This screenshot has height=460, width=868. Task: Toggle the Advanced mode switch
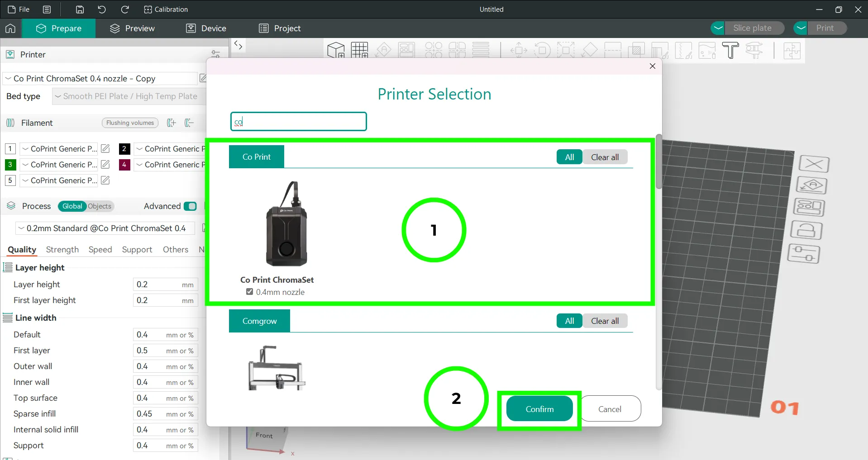click(190, 206)
